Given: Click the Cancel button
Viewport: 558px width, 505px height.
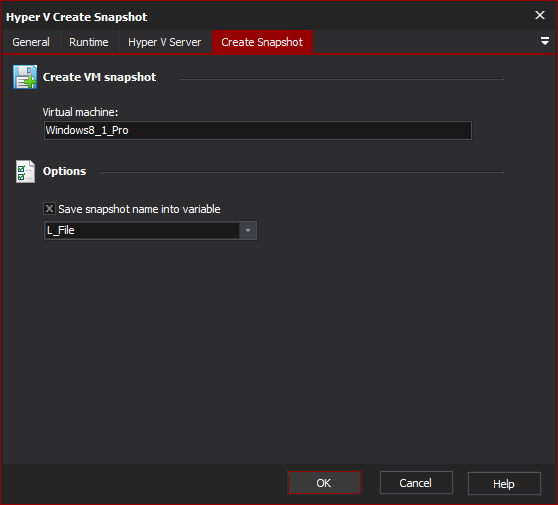Looking at the screenshot, I should [x=416, y=483].
